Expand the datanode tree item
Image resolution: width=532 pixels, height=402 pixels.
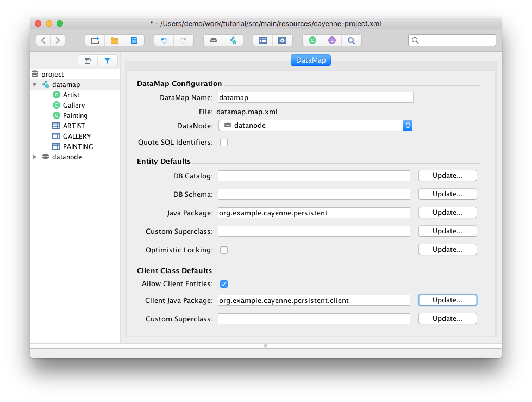click(x=35, y=157)
